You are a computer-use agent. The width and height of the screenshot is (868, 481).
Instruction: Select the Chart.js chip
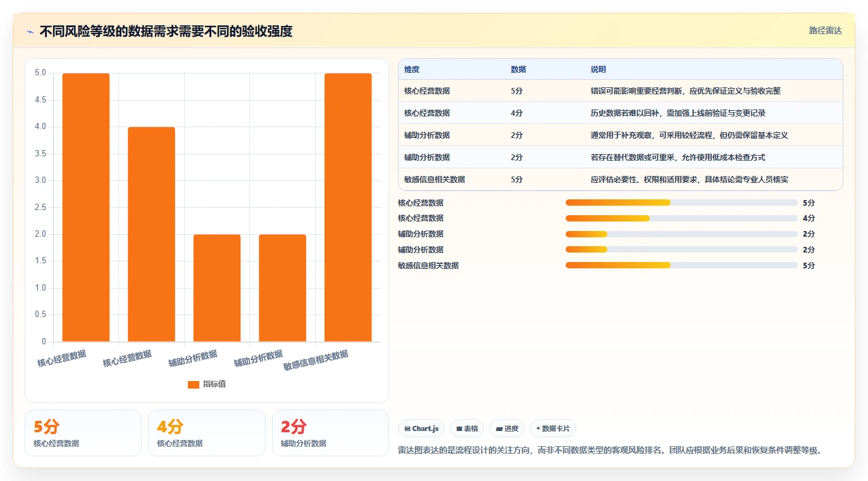421,428
